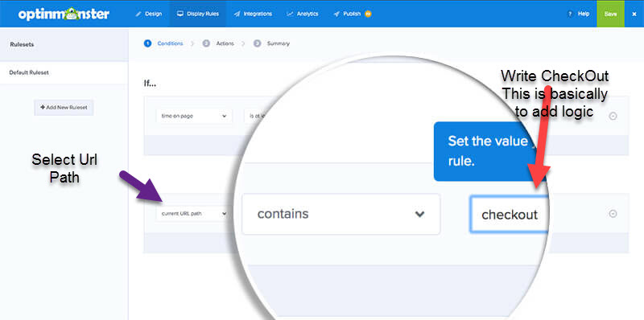Open the Integrations tab

click(x=253, y=14)
